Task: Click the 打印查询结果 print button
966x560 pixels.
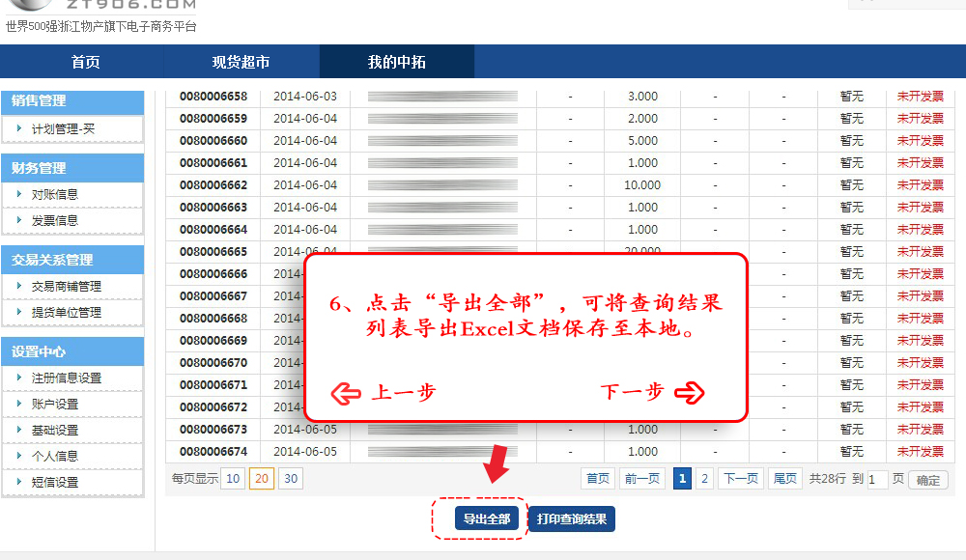Action: [572, 519]
